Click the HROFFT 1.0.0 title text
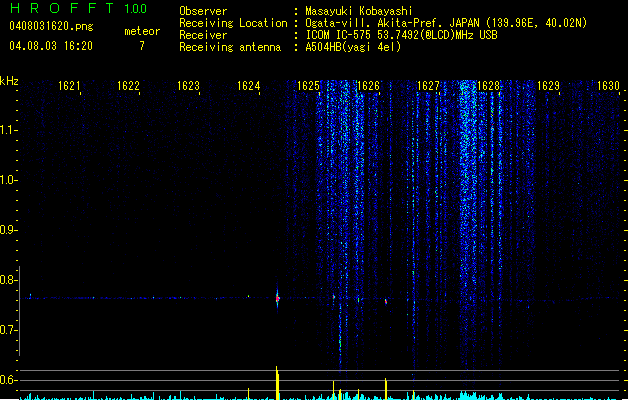 79,8
